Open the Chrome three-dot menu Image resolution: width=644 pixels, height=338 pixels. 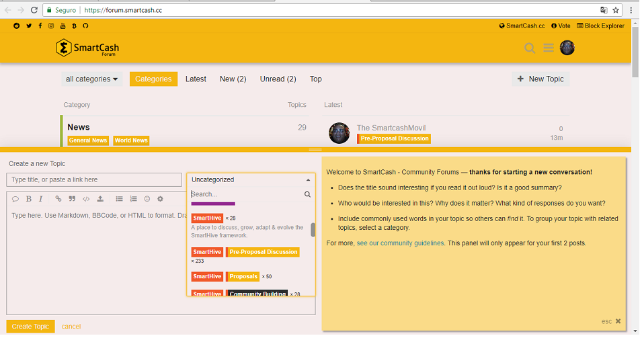(x=631, y=10)
